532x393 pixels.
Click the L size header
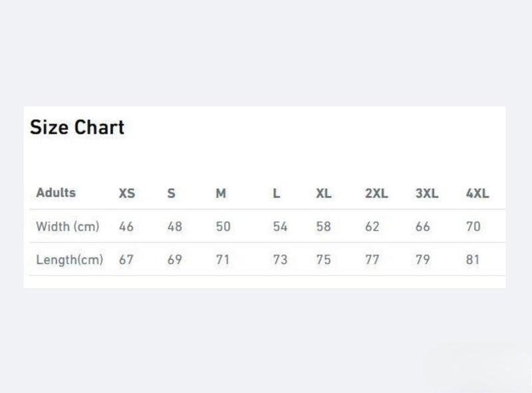click(277, 194)
